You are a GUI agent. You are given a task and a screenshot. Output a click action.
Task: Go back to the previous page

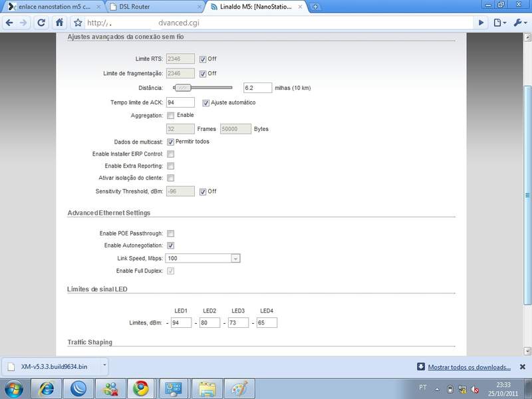(x=9, y=23)
